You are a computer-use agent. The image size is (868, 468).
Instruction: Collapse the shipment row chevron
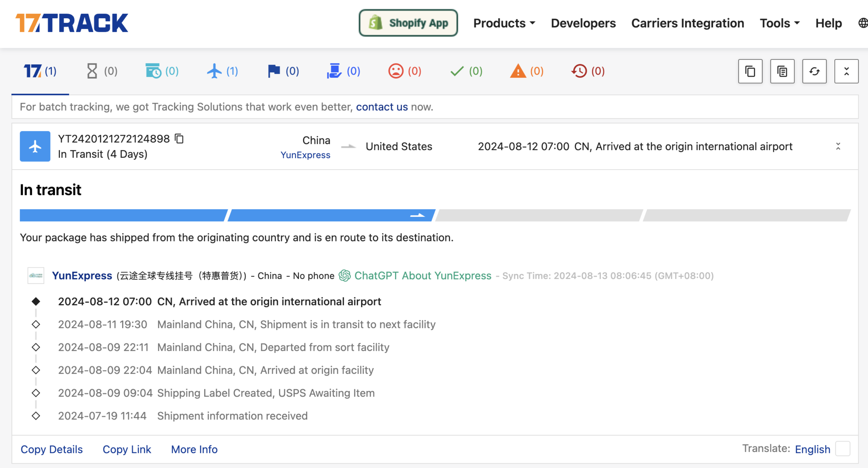[838, 146]
